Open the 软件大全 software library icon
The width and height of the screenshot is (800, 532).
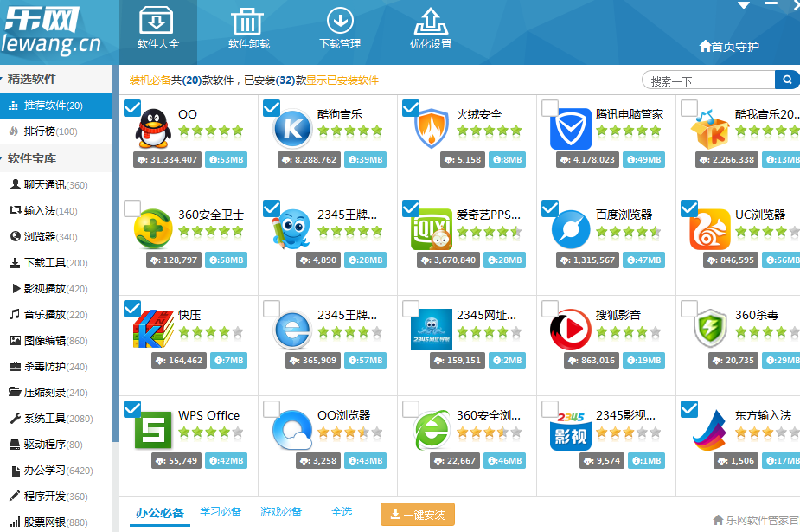(x=157, y=21)
